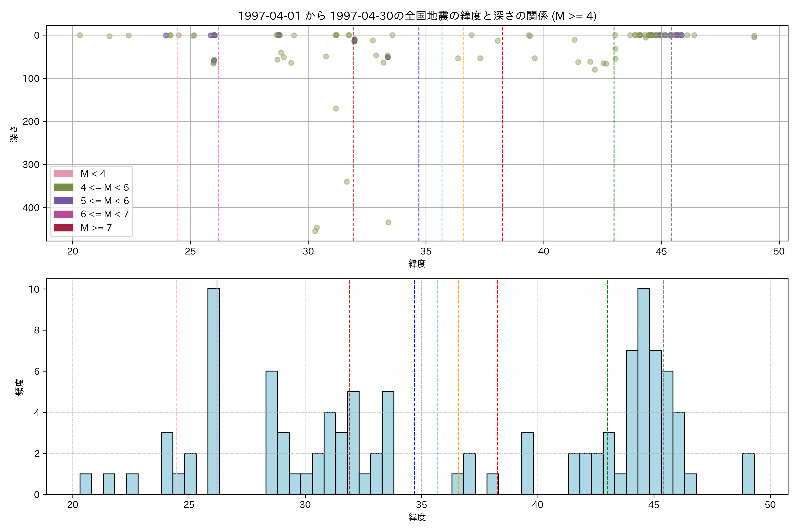This screenshot has width=798, height=532.
Task: Click the '緯度' x-axis label under scatter plot
Action: [x=417, y=264]
